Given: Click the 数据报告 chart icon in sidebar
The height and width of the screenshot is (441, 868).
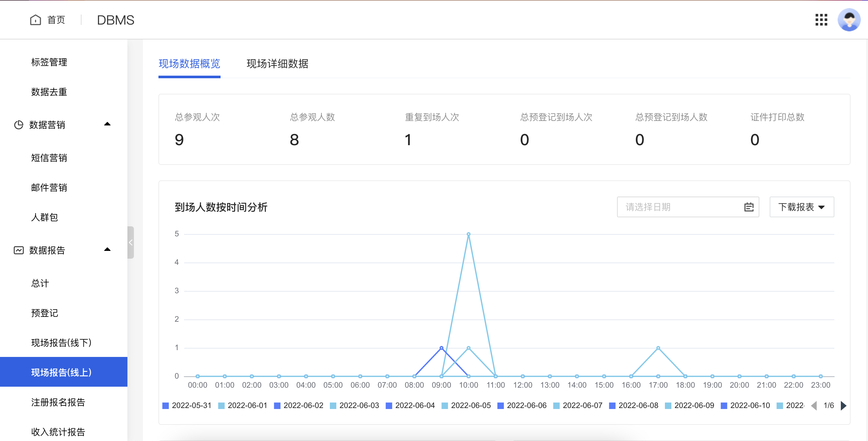Looking at the screenshot, I should click(x=18, y=250).
